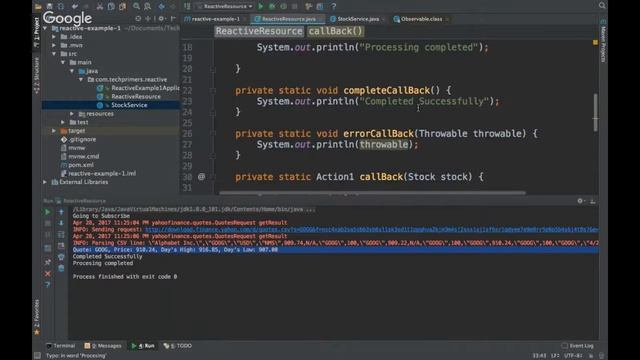Expand the target folder
Image resolution: width=640 pixels, height=360 pixels.
pos(54,131)
